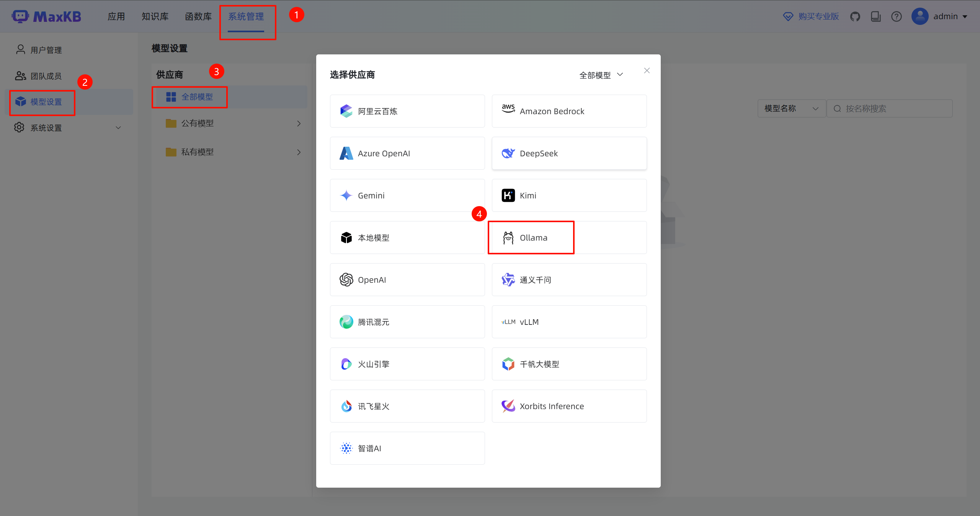980x516 pixels.
Task: Open the documentation book icon
Action: (875, 16)
